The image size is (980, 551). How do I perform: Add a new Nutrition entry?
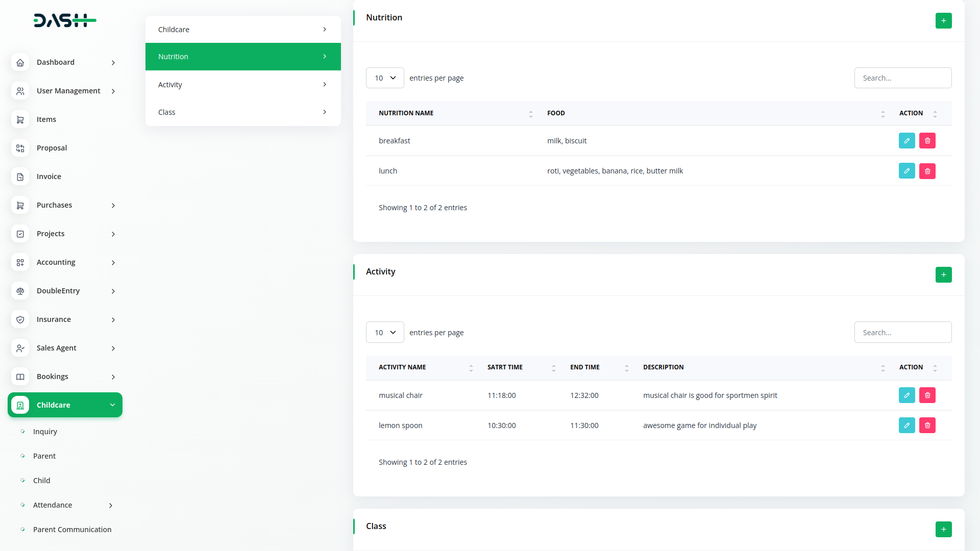click(x=943, y=21)
